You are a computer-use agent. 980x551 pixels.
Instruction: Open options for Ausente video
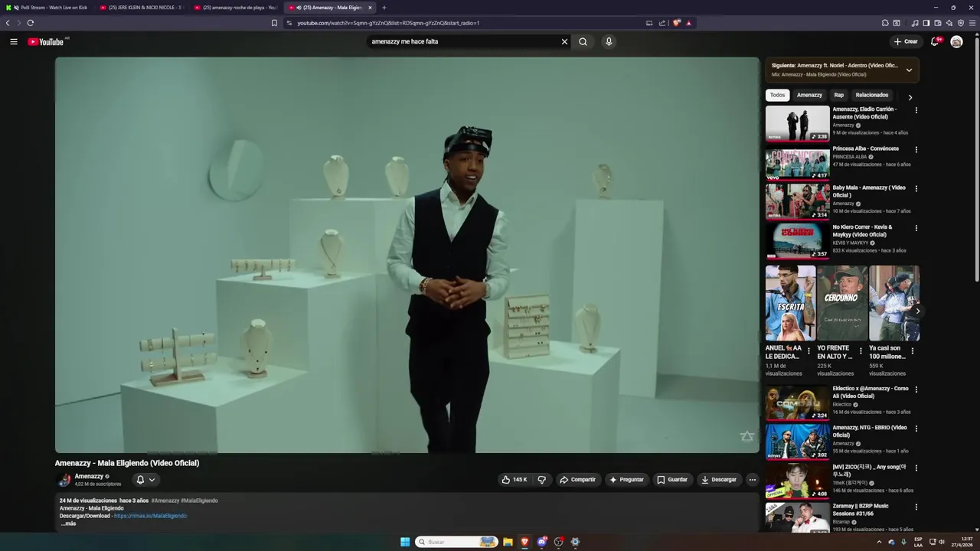(x=916, y=110)
